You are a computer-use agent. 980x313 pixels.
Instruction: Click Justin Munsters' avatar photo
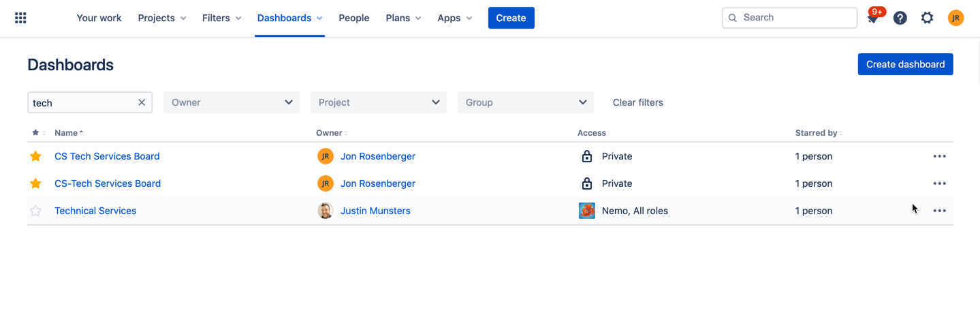click(x=325, y=211)
